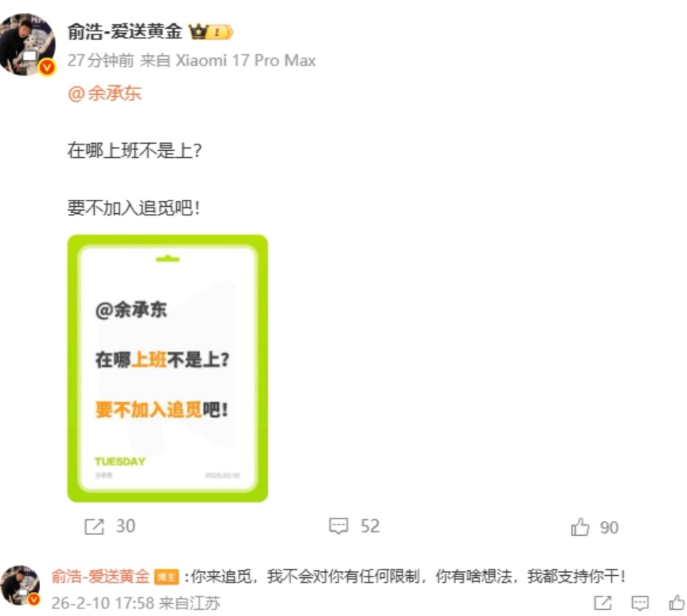Click the Xiaomi 17 Pro Max source text

coord(246,60)
